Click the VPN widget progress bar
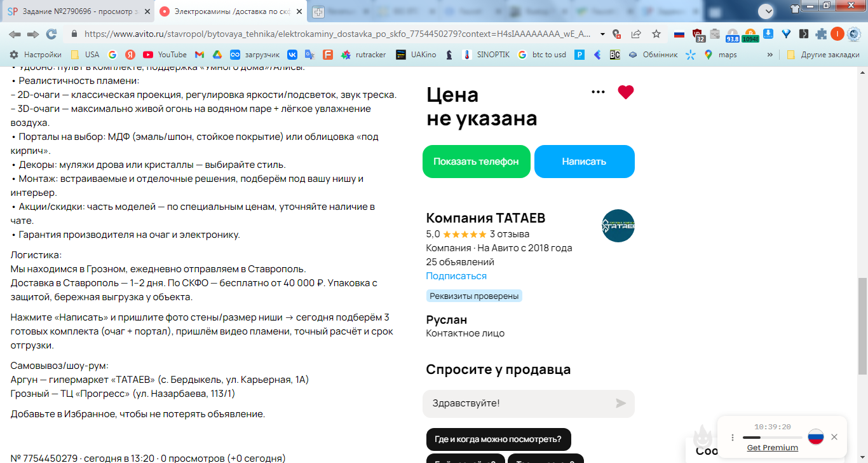 pyautogui.click(x=771, y=438)
